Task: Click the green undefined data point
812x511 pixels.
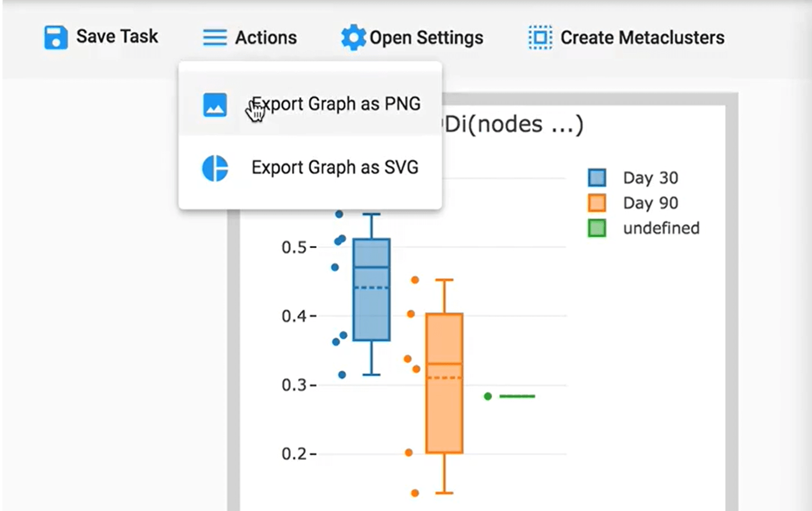Action: coord(488,396)
